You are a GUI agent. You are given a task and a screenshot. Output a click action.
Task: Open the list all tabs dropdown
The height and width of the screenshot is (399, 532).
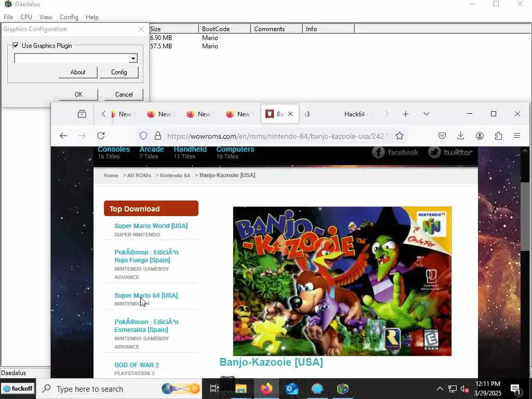pyautogui.click(x=427, y=114)
